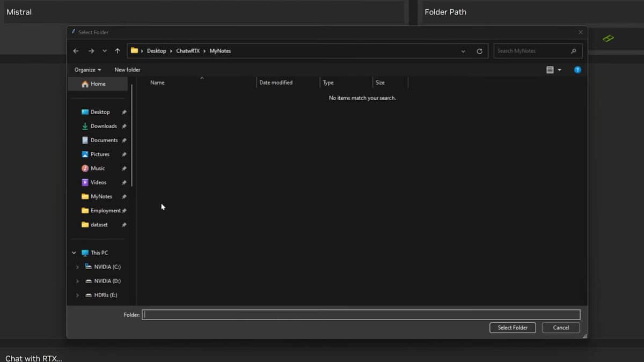This screenshot has height=362, width=644.
Task: Open recent locations chevron next to forward arrow
Action: 105,51
